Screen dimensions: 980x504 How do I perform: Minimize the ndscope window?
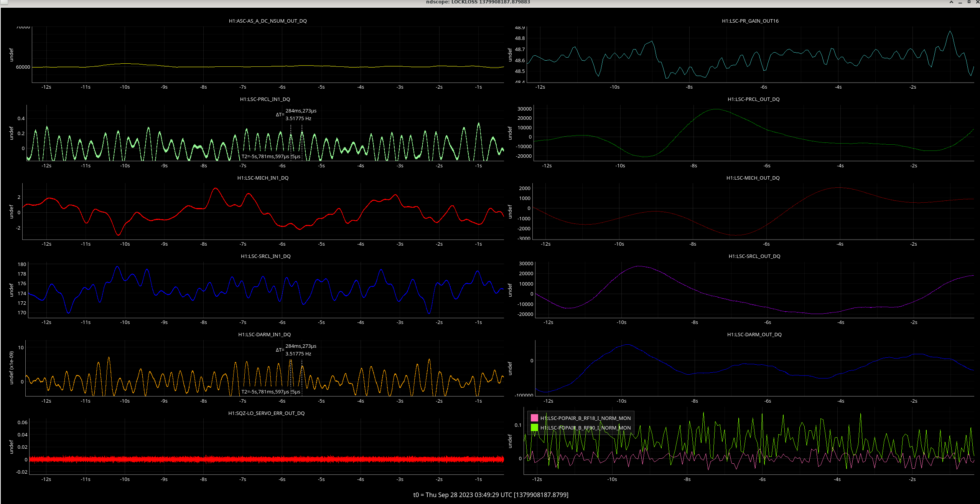point(960,2)
